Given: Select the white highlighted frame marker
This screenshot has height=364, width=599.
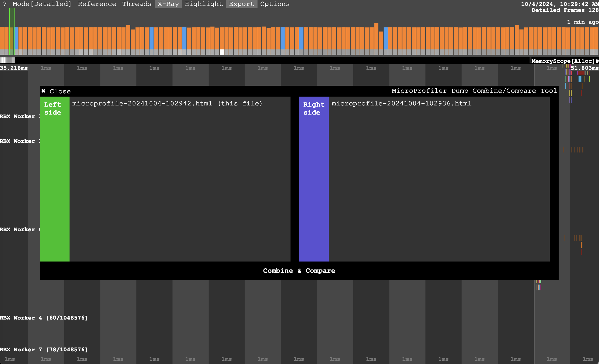Looking at the screenshot, I should [x=222, y=52].
